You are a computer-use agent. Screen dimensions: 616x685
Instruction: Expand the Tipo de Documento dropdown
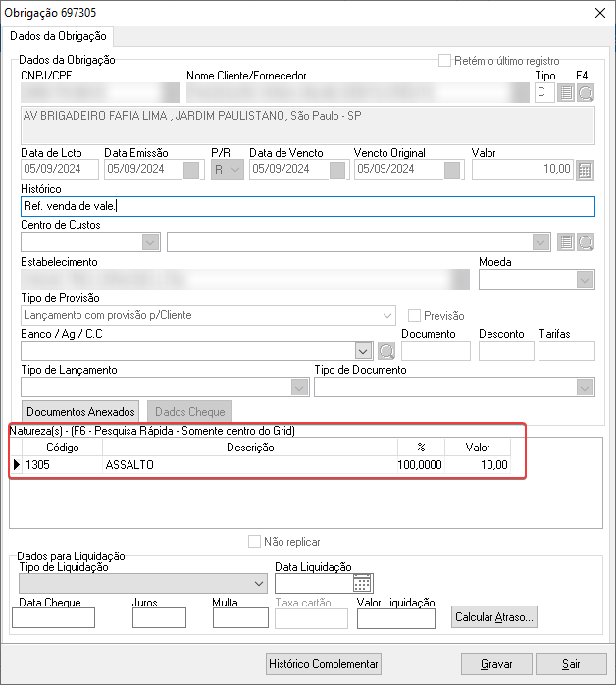coord(585,388)
